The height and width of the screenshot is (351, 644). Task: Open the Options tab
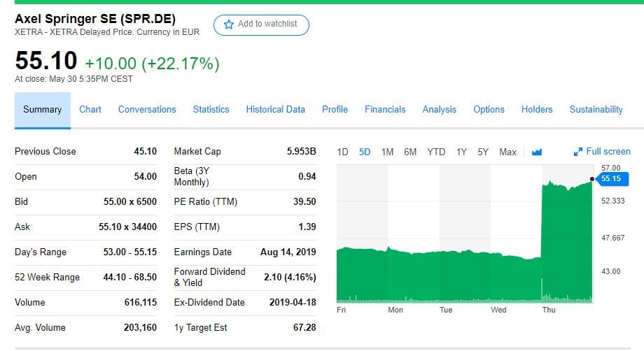click(x=489, y=110)
